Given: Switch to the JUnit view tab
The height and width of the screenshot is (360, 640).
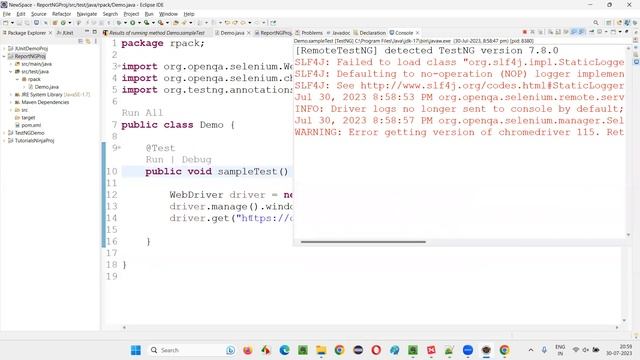Looking at the screenshot, I should point(65,33).
